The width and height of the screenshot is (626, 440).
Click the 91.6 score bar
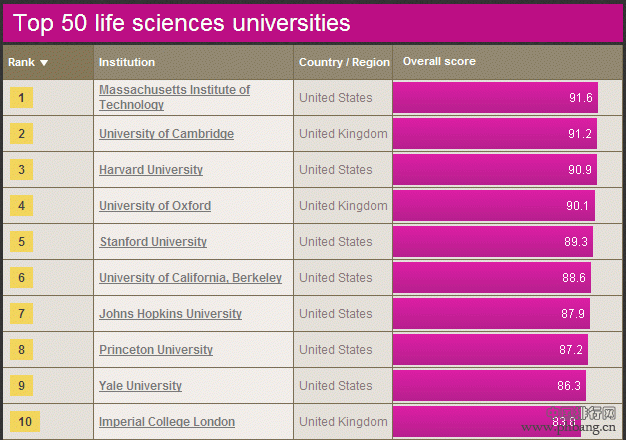[495, 97]
